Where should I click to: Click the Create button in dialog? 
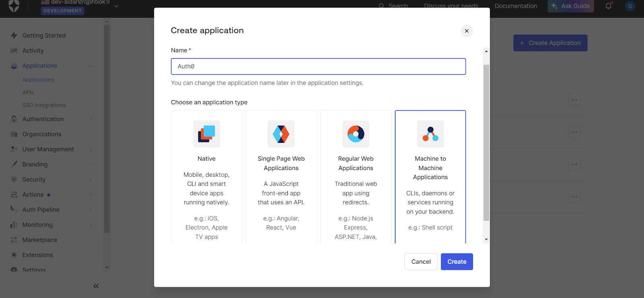click(457, 262)
